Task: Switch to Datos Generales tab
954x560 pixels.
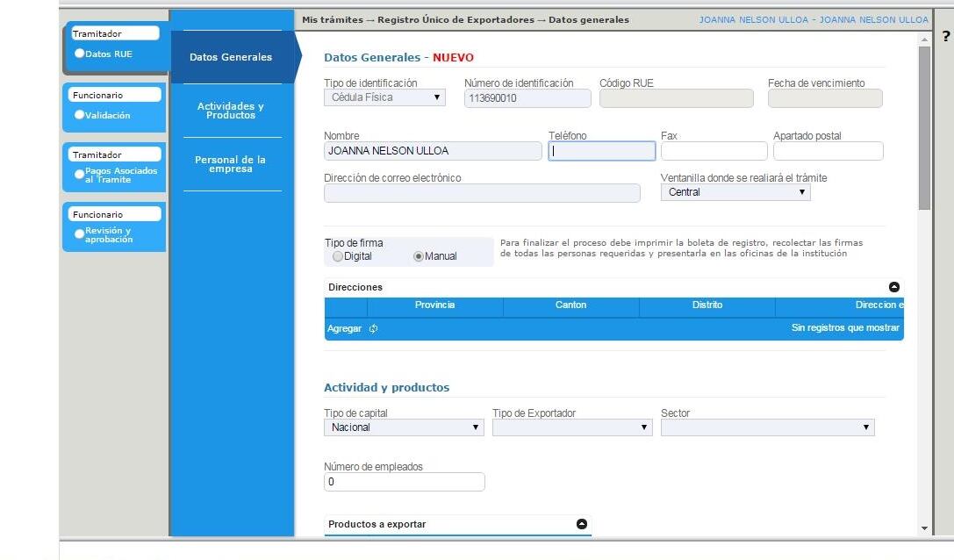Action: [231, 57]
